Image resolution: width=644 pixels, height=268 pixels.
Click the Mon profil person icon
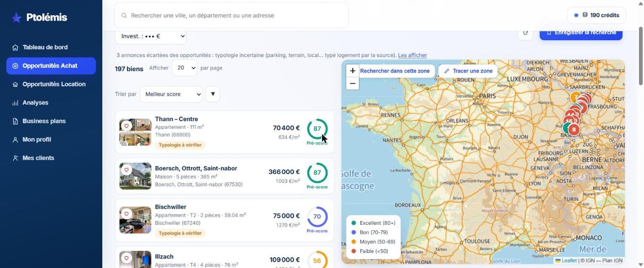pyautogui.click(x=15, y=140)
